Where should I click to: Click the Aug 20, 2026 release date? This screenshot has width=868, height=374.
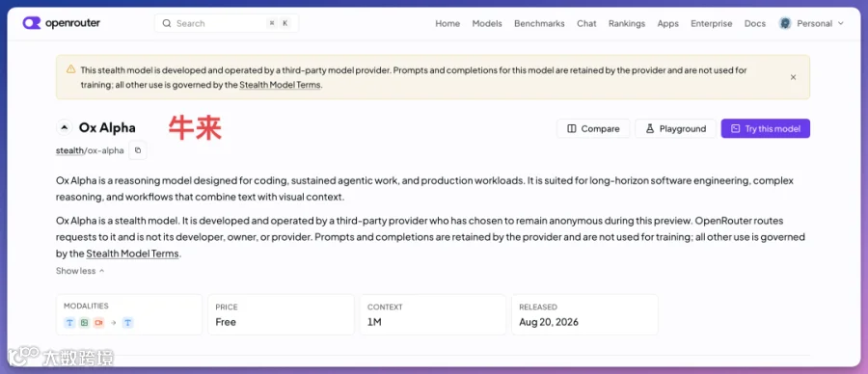[x=549, y=322]
